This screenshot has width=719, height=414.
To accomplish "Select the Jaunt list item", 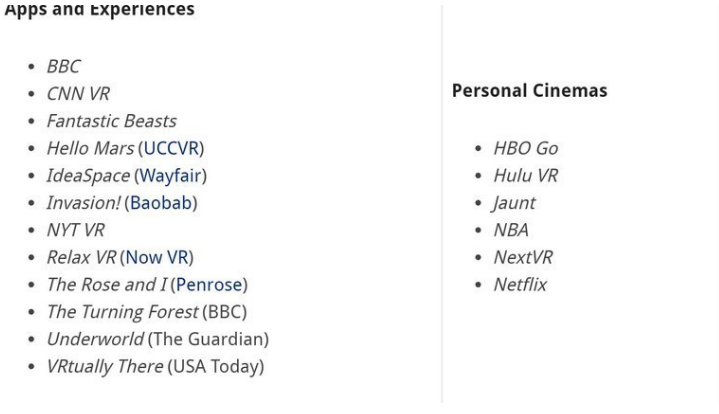I will tap(514, 203).
